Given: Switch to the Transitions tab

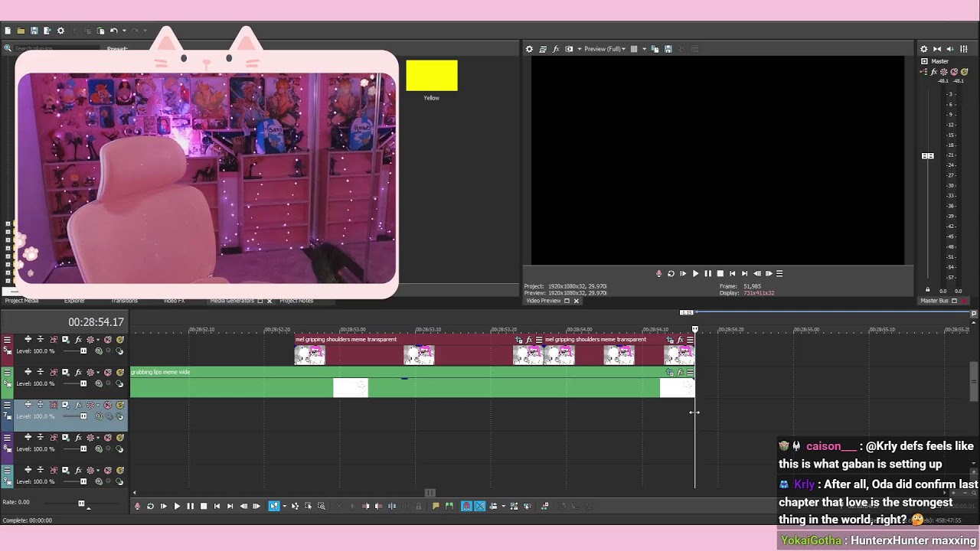Looking at the screenshot, I should pyautogui.click(x=124, y=301).
